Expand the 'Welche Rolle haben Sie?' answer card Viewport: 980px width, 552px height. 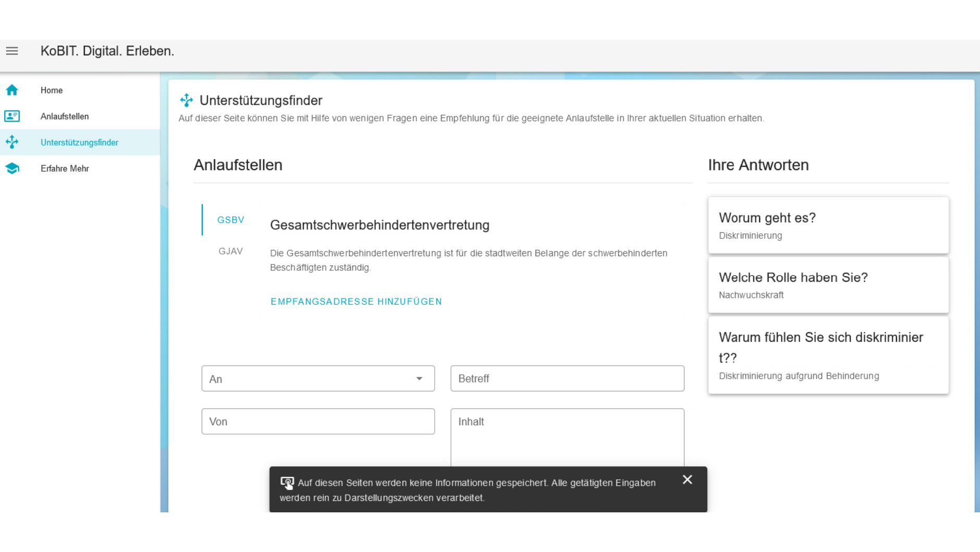pyautogui.click(x=828, y=285)
